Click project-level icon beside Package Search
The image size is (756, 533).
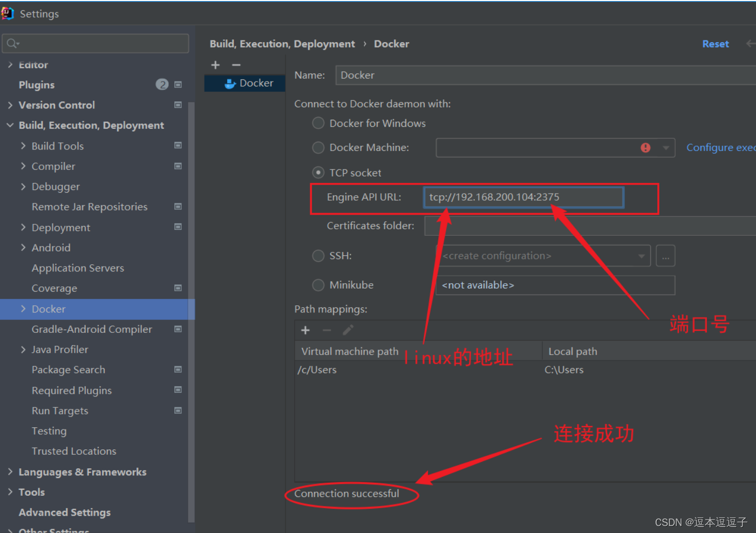[x=178, y=370]
